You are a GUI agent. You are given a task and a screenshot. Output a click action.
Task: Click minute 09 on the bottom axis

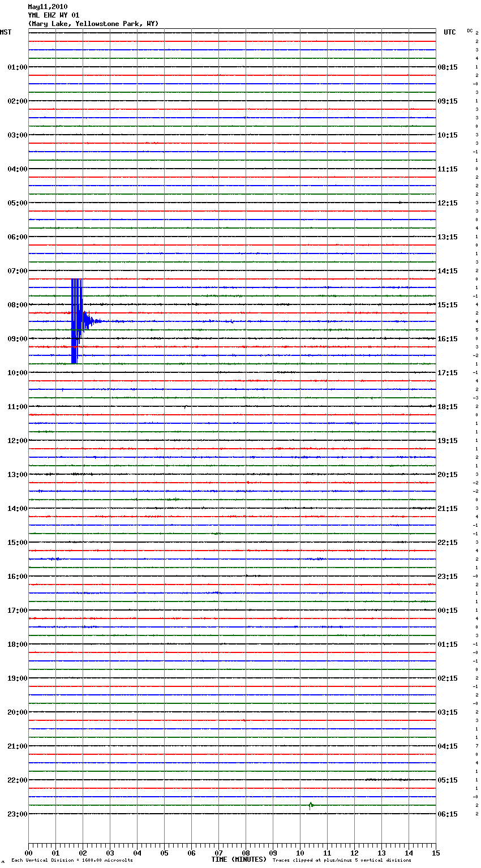(x=273, y=853)
